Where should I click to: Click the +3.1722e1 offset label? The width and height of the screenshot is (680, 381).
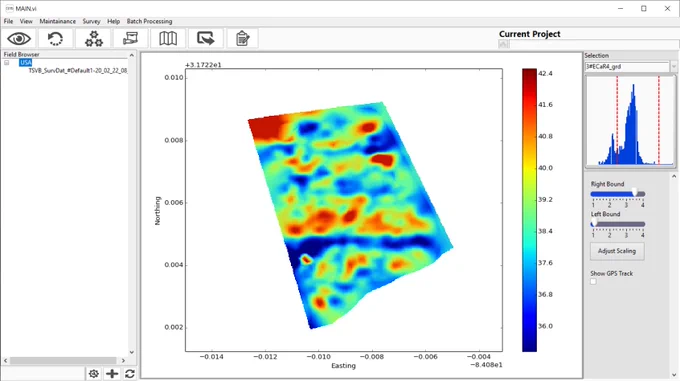pyautogui.click(x=203, y=65)
